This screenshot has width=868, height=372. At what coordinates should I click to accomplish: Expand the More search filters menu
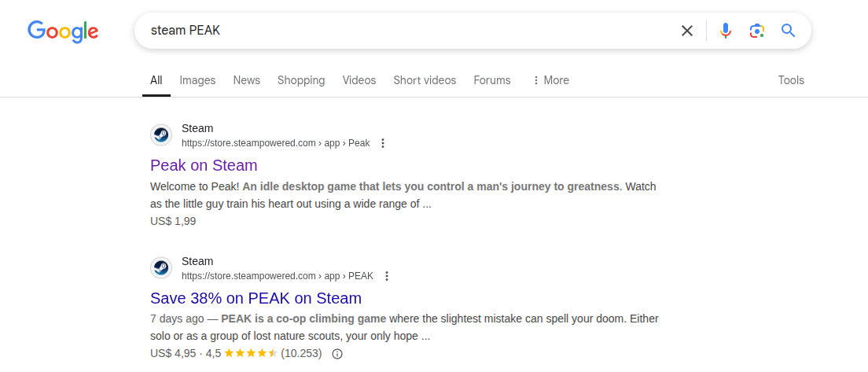tap(551, 80)
